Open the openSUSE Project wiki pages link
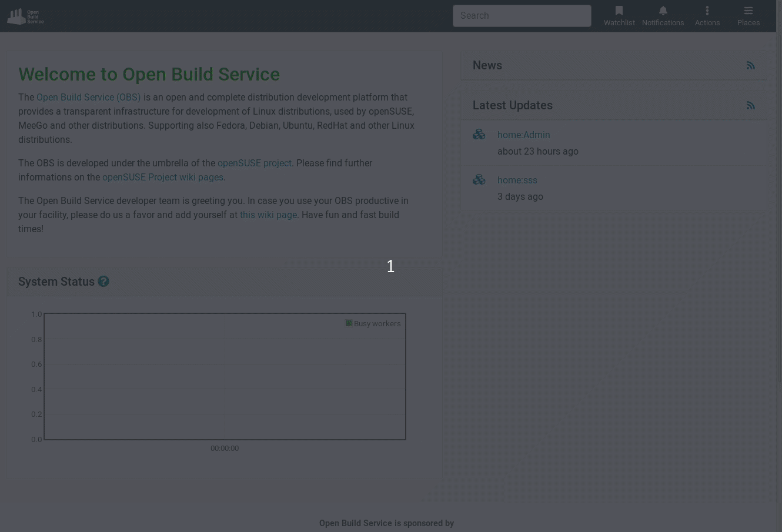782x532 pixels. pos(162,178)
